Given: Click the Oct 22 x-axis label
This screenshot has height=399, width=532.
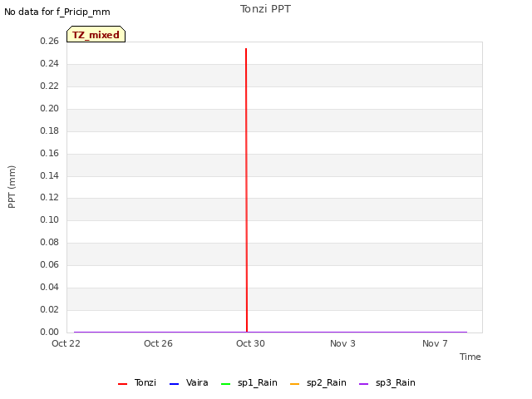Looking at the screenshot, I should [66, 343].
